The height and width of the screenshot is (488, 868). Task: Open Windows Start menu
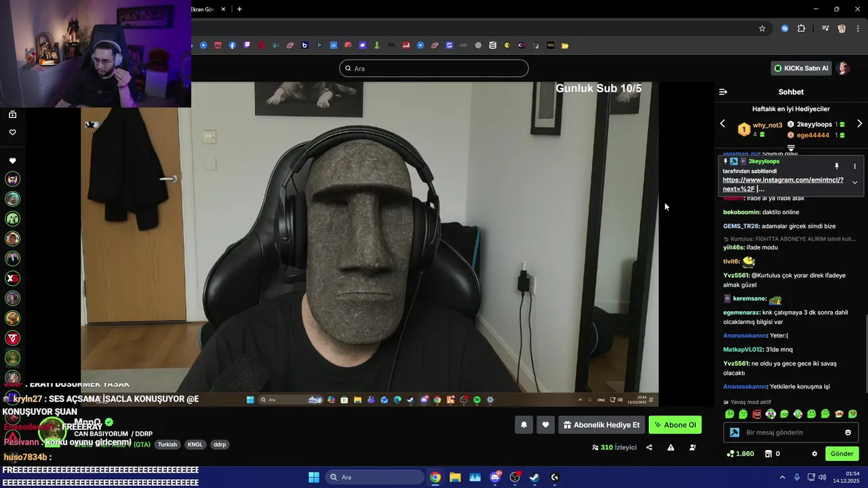(314, 477)
